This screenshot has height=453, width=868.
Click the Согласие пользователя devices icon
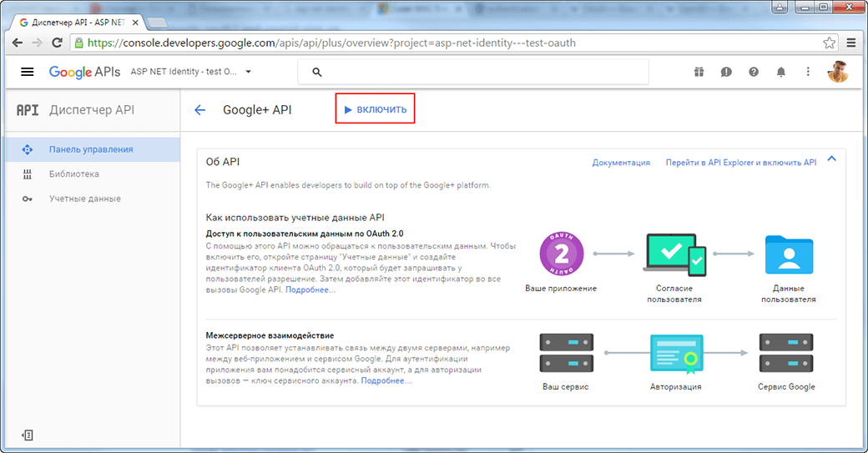(x=674, y=254)
